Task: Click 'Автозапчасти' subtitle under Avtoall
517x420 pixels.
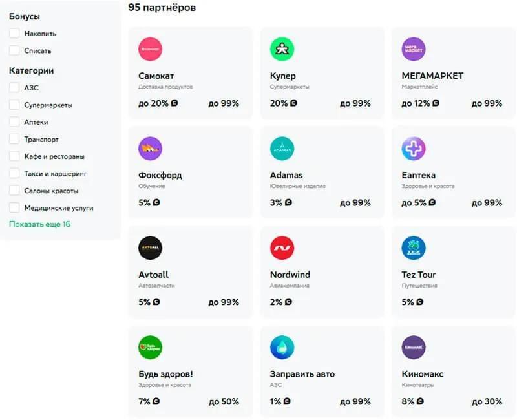Action: 156,286
